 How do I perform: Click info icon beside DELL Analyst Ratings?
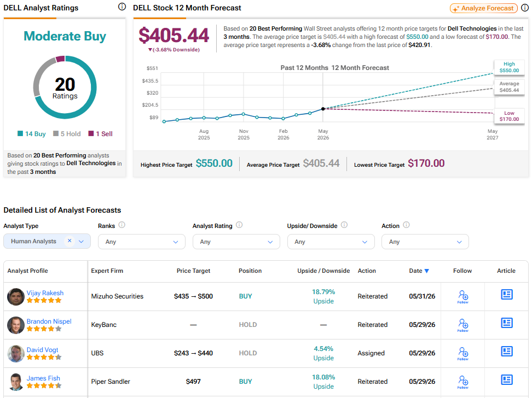pos(122,7)
